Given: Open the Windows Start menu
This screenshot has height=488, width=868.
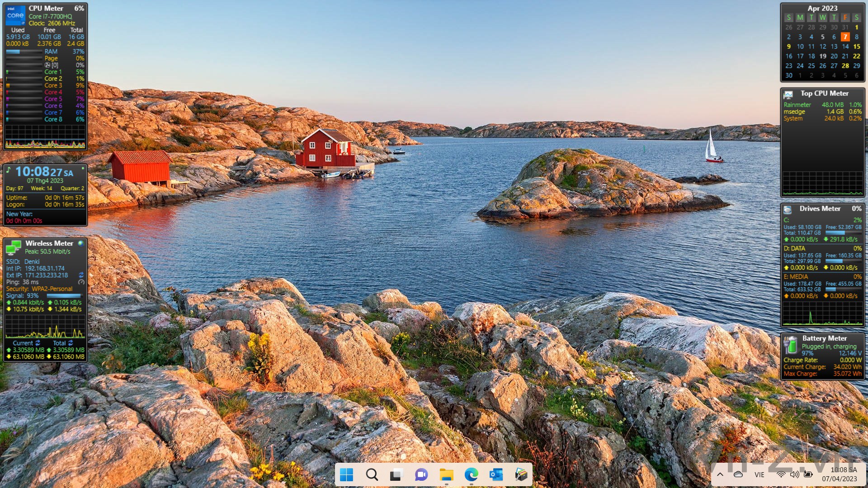Looking at the screenshot, I should [346, 474].
